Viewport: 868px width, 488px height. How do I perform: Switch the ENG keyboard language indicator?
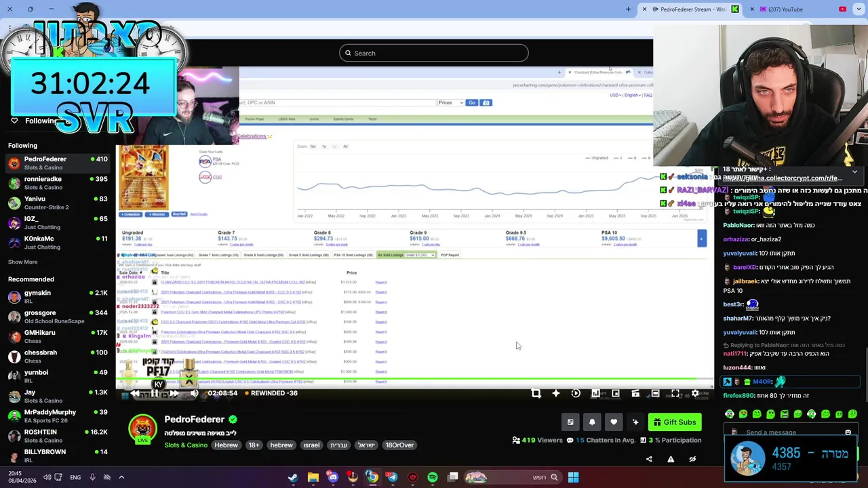pos(75,477)
